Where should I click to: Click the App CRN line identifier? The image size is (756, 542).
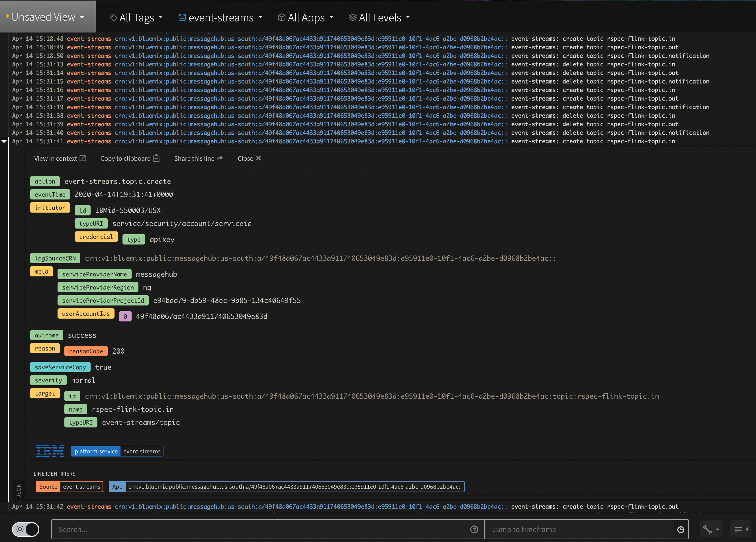click(286, 487)
